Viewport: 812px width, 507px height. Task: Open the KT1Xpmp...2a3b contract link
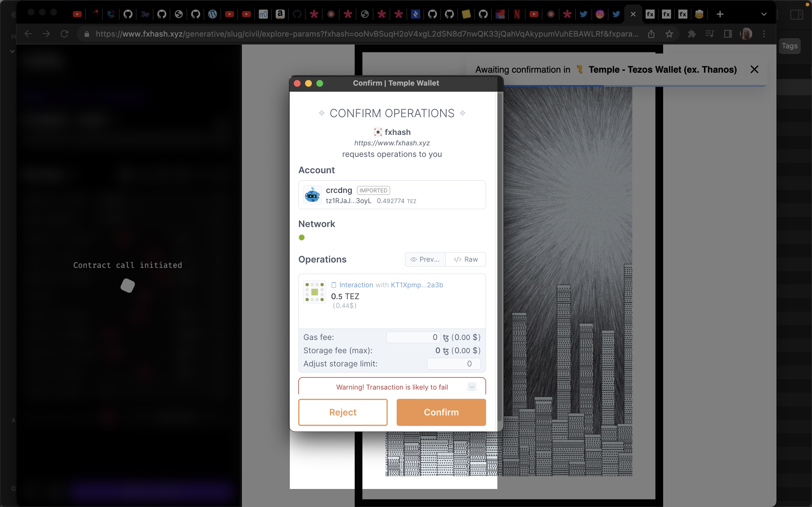tap(417, 285)
